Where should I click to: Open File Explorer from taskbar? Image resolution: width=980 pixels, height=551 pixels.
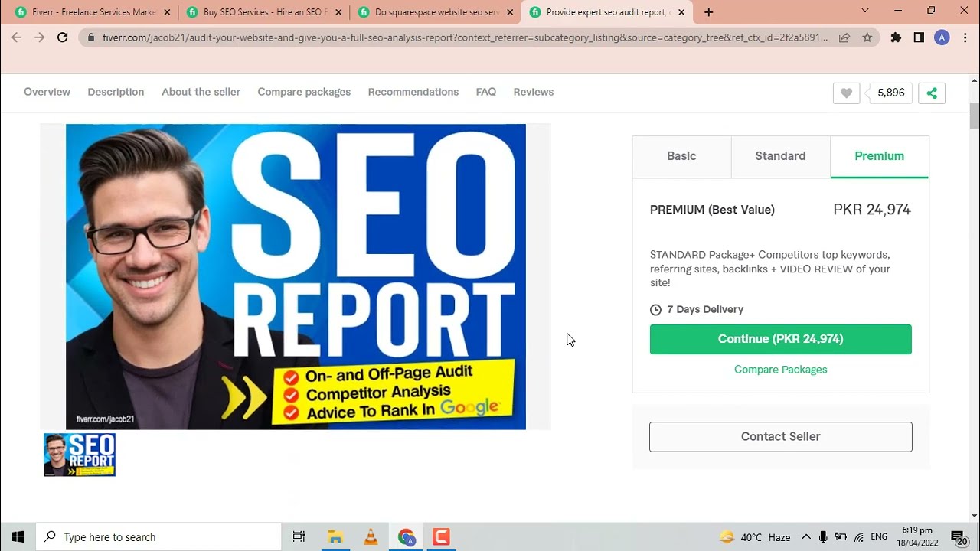click(x=335, y=536)
